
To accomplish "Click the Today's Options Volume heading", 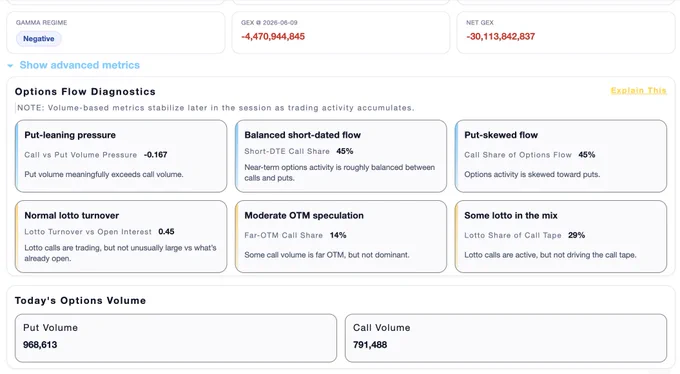I will tap(80, 300).
